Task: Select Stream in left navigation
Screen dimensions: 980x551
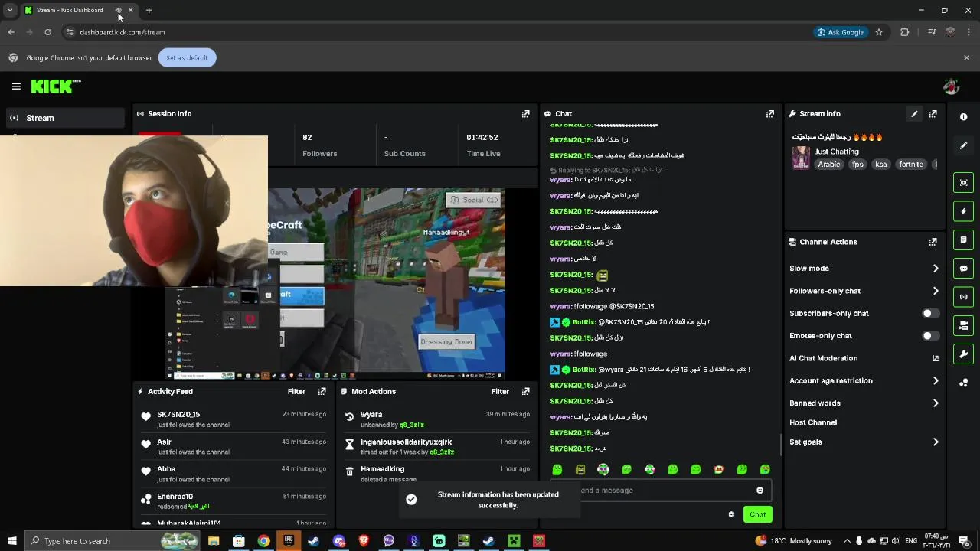Action: [x=65, y=118]
